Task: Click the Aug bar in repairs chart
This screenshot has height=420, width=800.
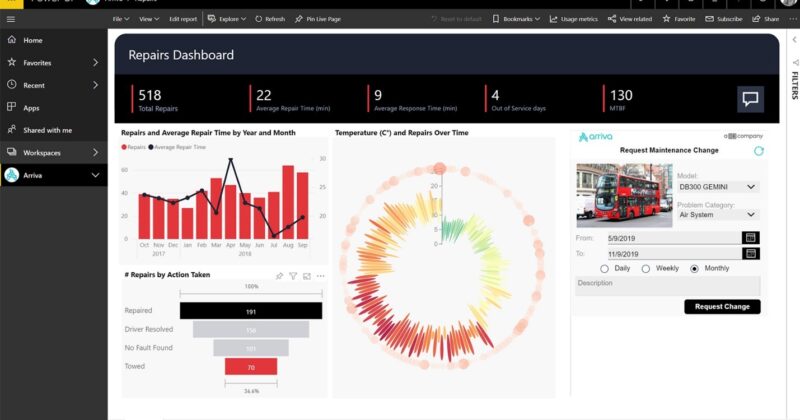Action: (x=288, y=202)
